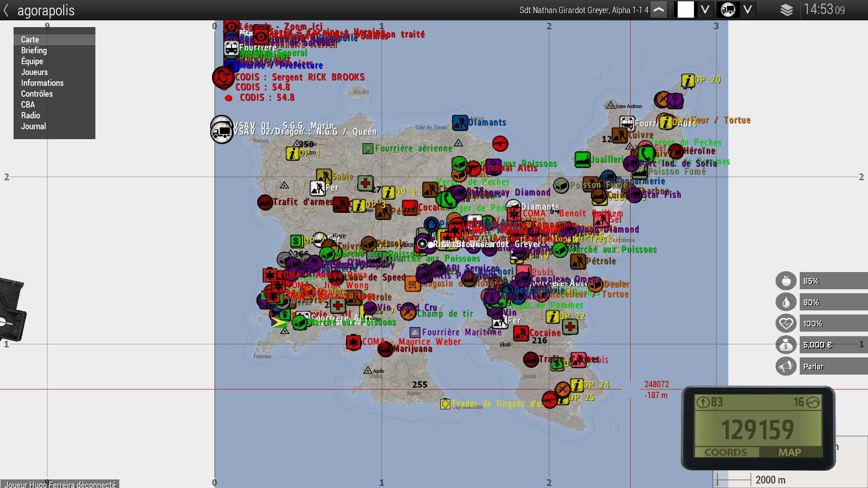Image resolution: width=868 pixels, height=488 pixels.
Task: Show the Joueurs list
Action: 54,72
